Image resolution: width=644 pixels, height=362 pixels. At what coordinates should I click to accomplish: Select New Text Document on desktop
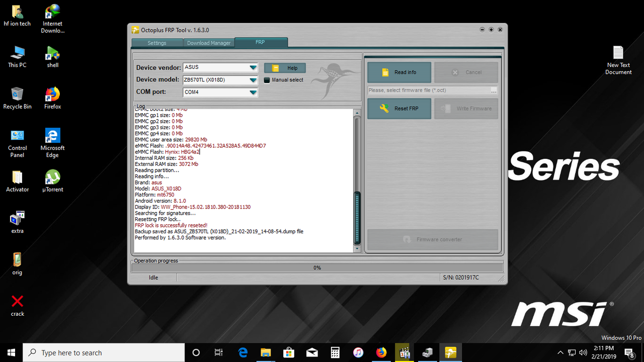pyautogui.click(x=618, y=60)
